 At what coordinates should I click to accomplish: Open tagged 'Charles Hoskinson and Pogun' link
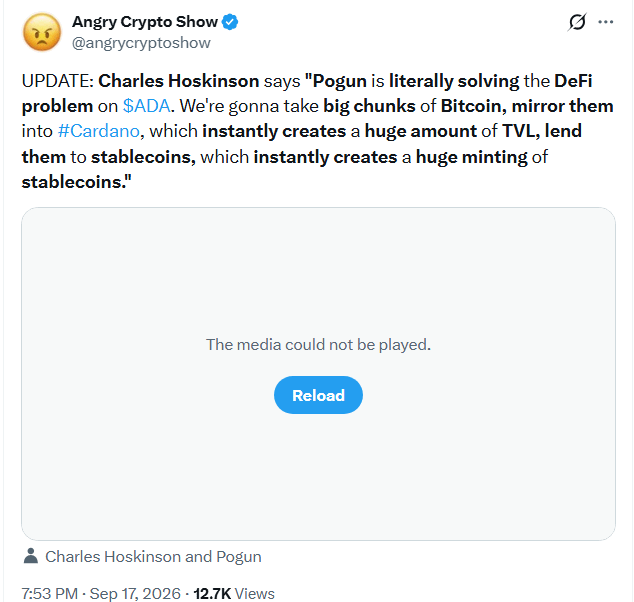tap(153, 557)
